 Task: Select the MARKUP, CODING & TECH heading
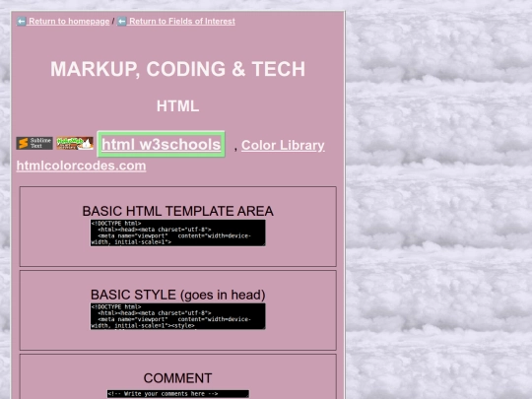(x=177, y=69)
